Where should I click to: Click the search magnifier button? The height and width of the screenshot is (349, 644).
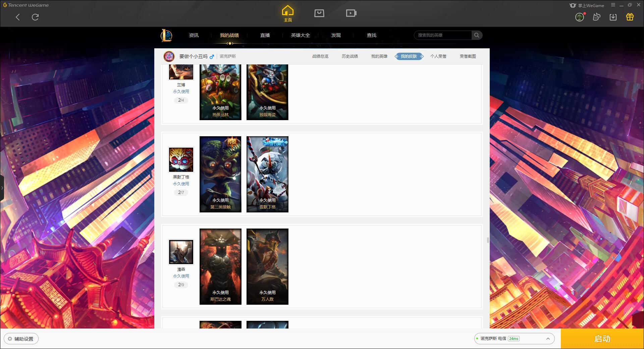[x=477, y=35]
